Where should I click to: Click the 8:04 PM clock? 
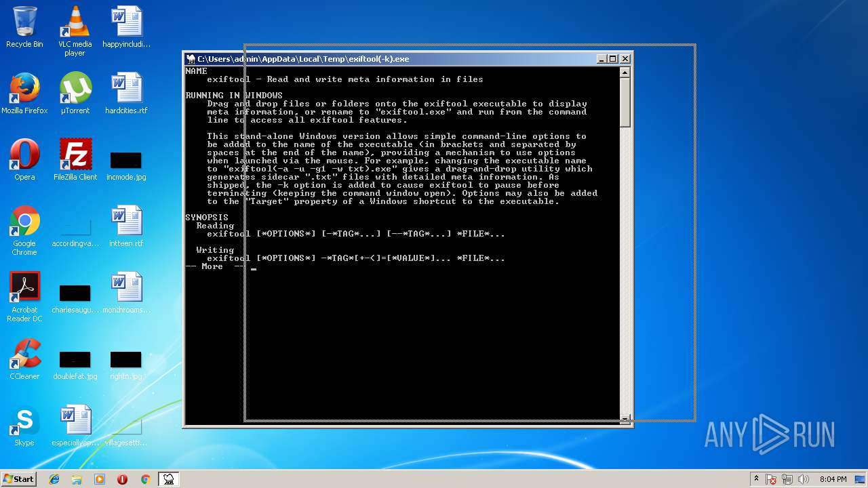pos(833,479)
